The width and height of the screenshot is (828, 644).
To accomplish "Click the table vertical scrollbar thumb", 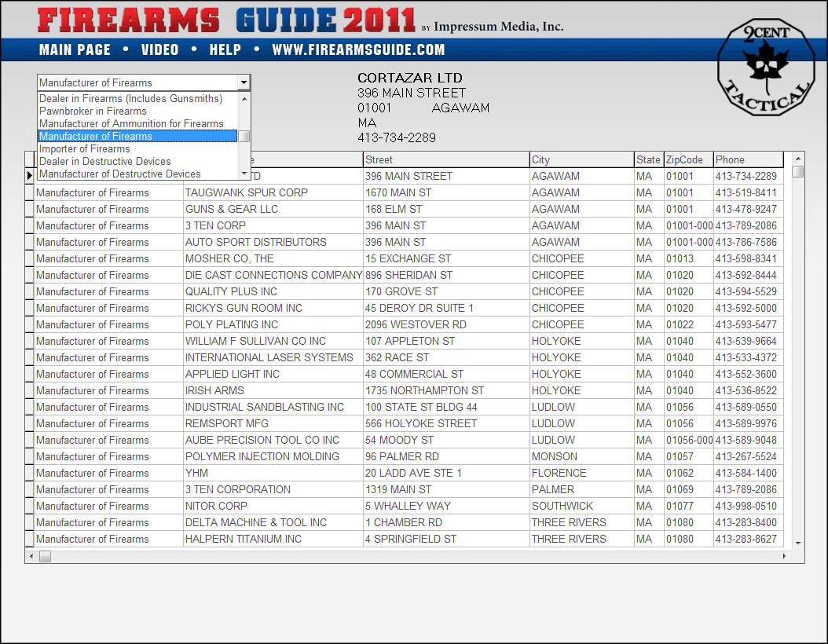I will point(798,171).
